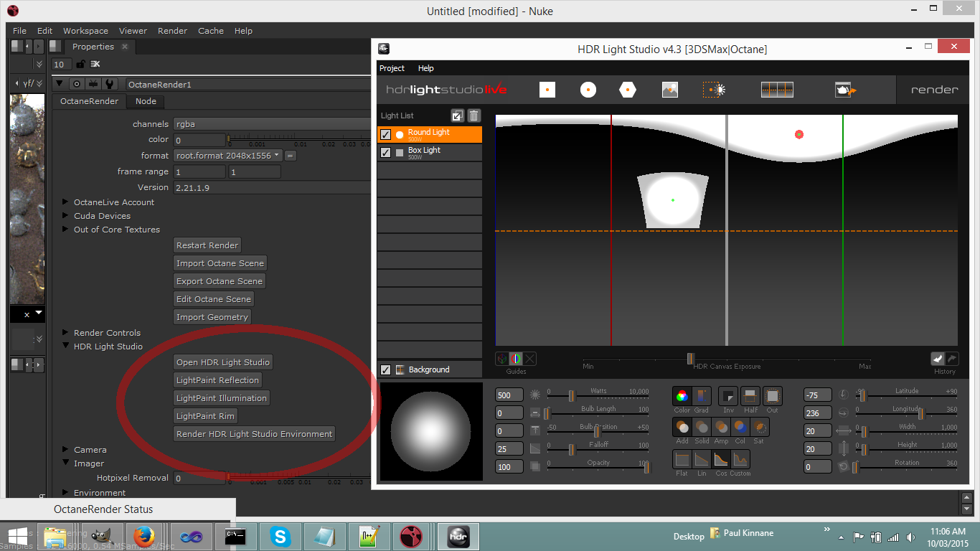Toggle the crossed Guides button
The height and width of the screenshot is (551, 980).
click(x=529, y=359)
